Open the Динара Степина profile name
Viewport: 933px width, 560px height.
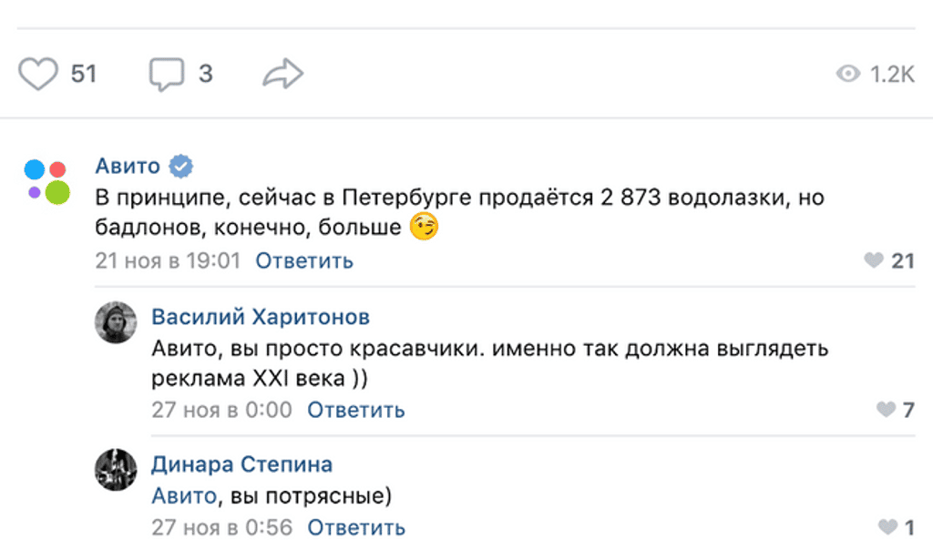click(x=241, y=464)
